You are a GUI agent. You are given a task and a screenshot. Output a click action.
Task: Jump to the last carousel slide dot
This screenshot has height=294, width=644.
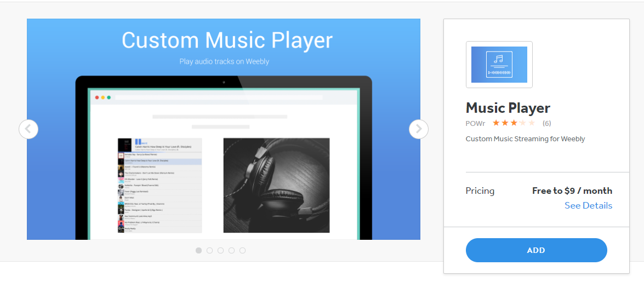click(242, 250)
